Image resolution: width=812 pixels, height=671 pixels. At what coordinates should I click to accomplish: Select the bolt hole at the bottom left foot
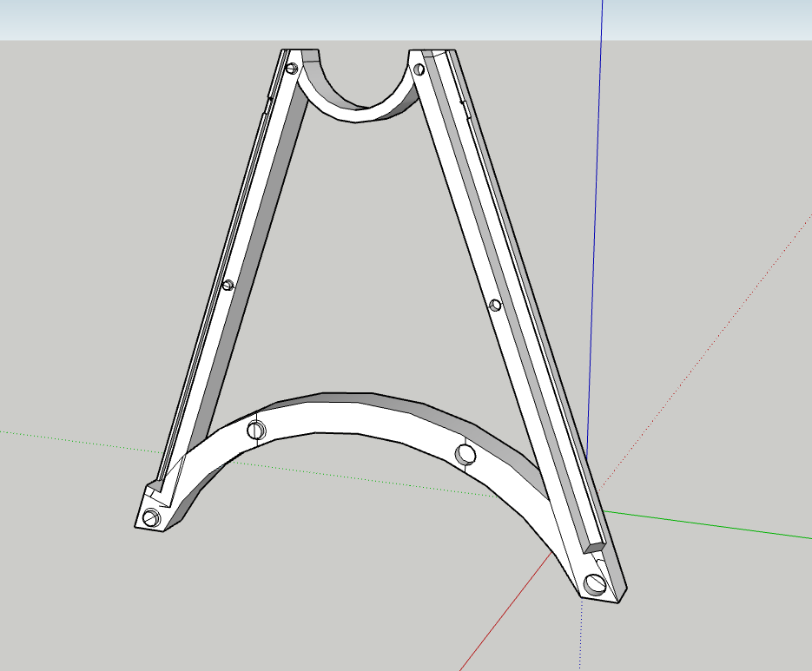click(x=149, y=519)
